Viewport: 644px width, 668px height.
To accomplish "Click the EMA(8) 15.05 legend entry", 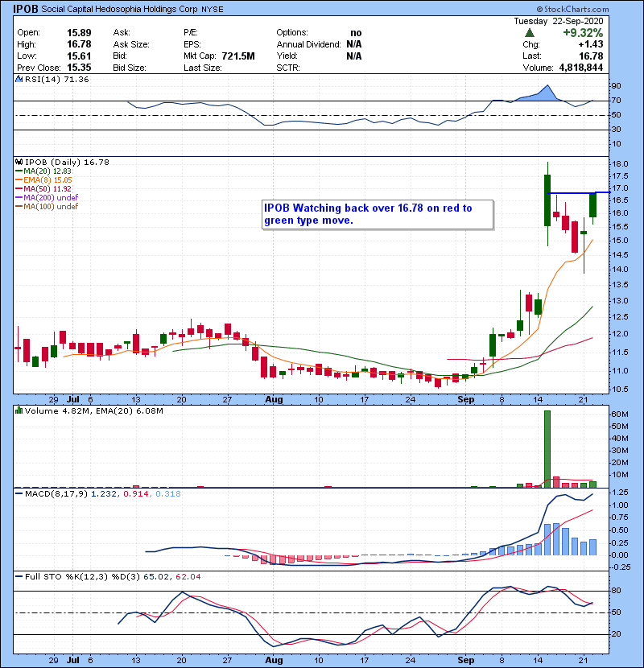I will point(47,179).
